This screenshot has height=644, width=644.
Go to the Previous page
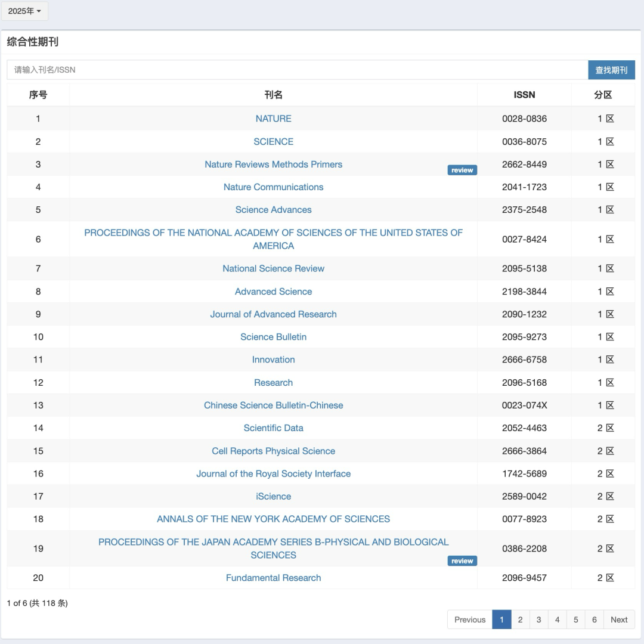470,620
